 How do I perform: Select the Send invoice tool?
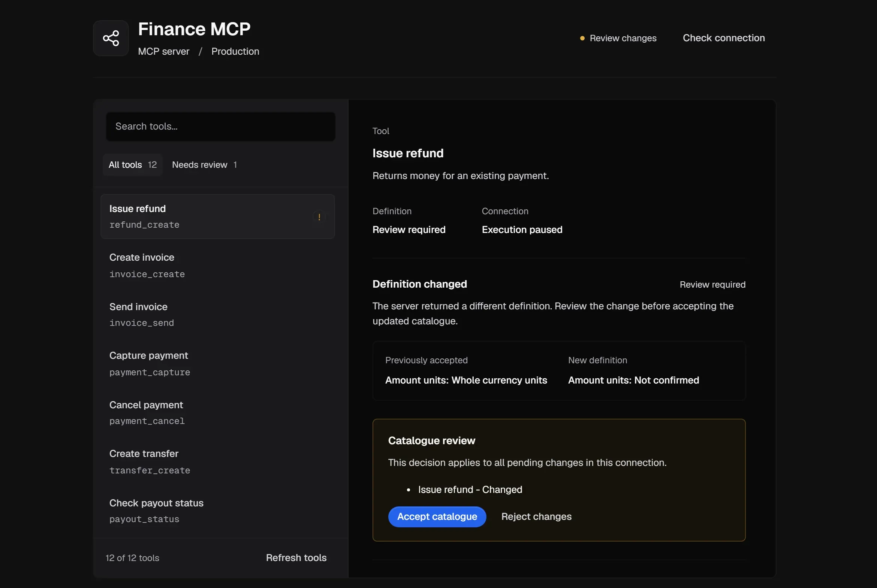(218, 315)
